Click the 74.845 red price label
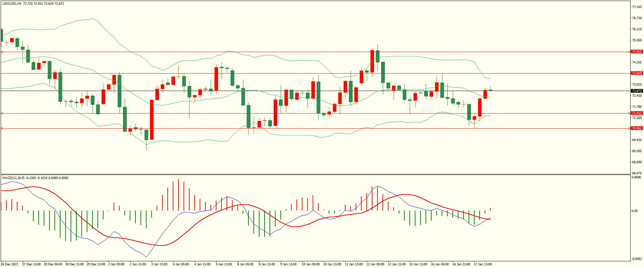Screen dimensions: 644x268 click(637, 52)
